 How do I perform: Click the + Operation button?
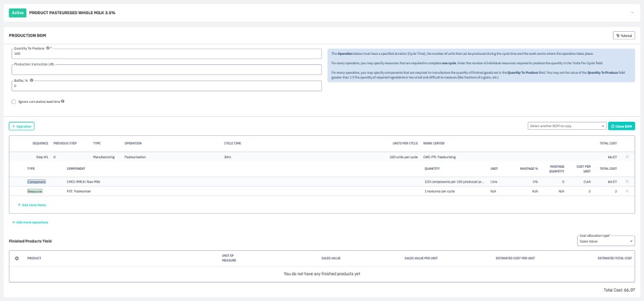pos(21,126)
